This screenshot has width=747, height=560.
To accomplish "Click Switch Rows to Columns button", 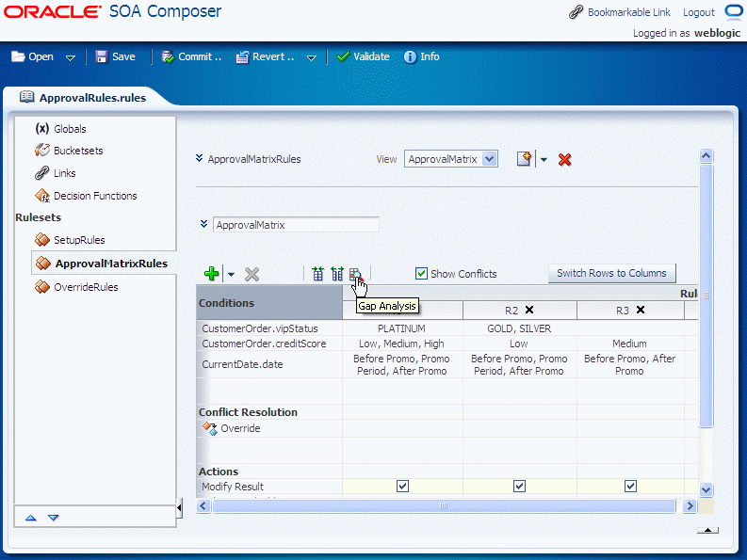I will click(x=611, y=273).
